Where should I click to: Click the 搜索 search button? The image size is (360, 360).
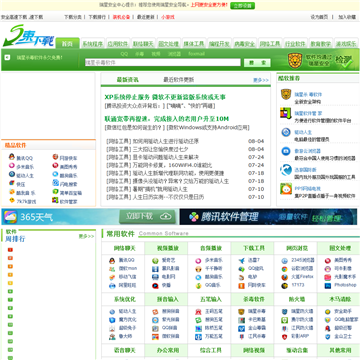(x=257, y=63)
